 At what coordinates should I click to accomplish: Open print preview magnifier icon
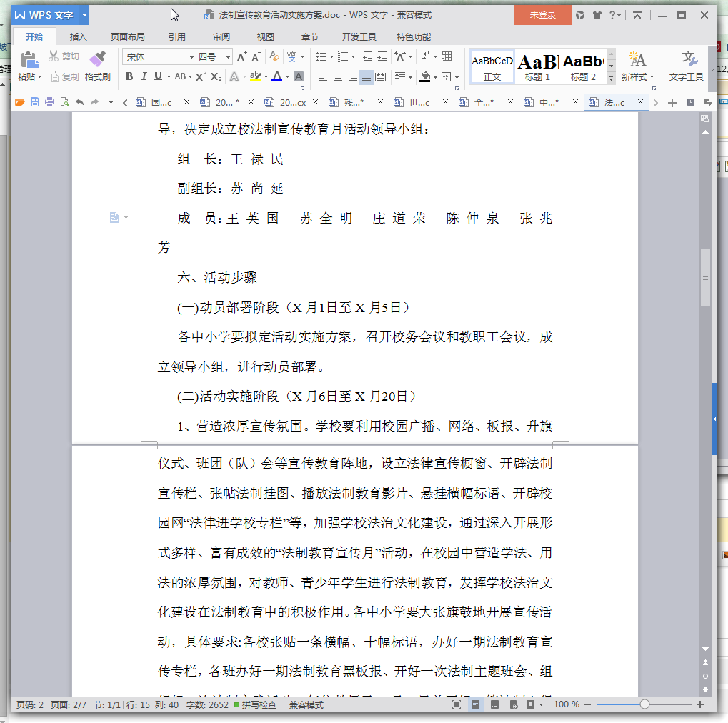pyautogui.click(x=64, y=102)
